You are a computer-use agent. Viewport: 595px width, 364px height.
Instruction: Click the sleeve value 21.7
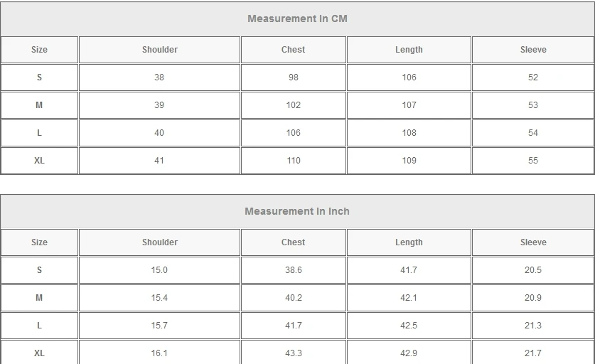(x=532, y=353)
